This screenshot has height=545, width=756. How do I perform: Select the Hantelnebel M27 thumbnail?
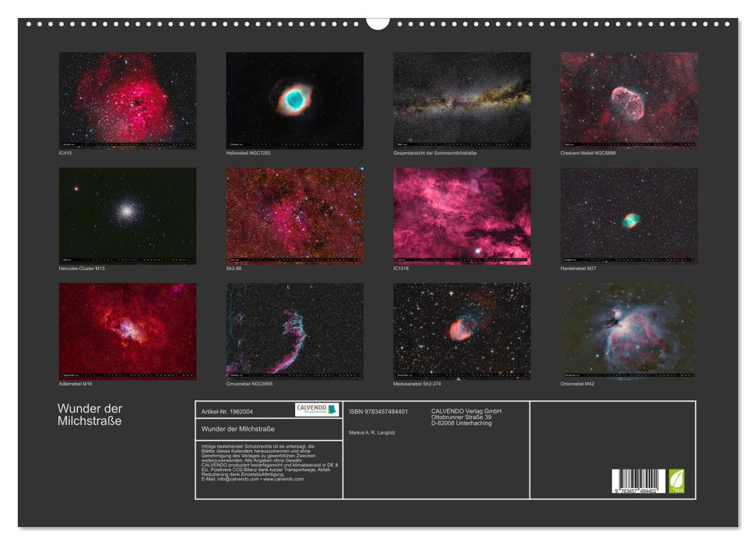click(629, 216)
